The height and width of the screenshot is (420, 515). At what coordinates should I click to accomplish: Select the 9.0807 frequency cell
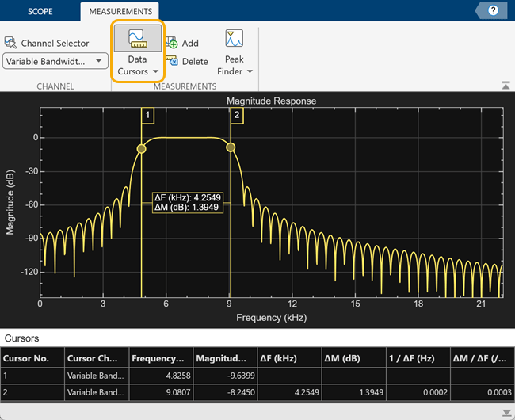[x=161, y=392]
